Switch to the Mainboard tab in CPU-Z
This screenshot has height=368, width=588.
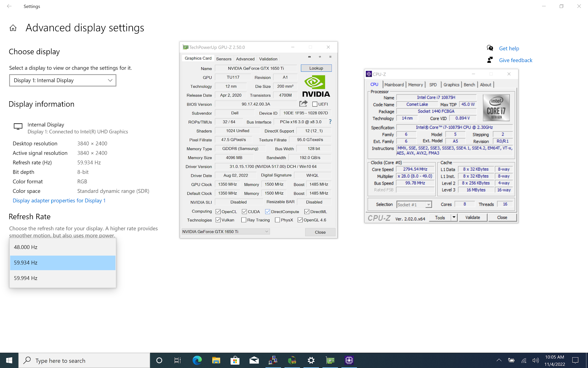[394, 85]
